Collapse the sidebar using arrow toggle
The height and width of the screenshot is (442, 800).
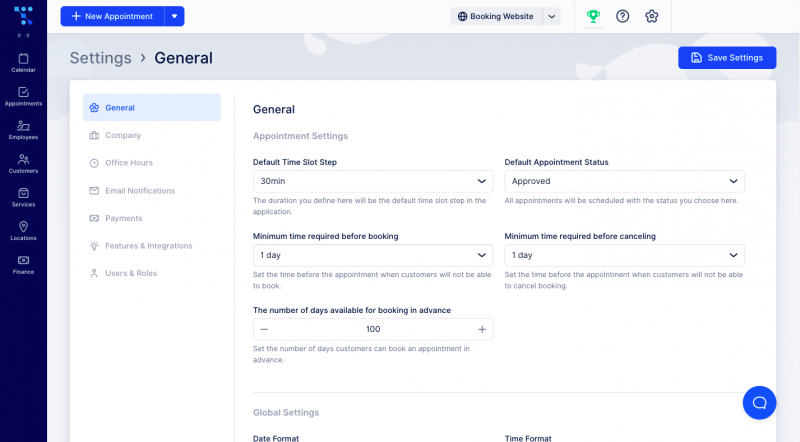point(23,35)
